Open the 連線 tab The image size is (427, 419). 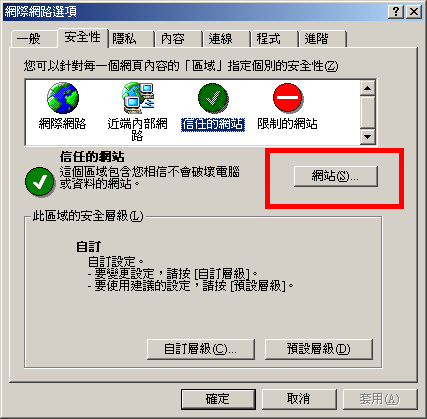pos(220,39)
